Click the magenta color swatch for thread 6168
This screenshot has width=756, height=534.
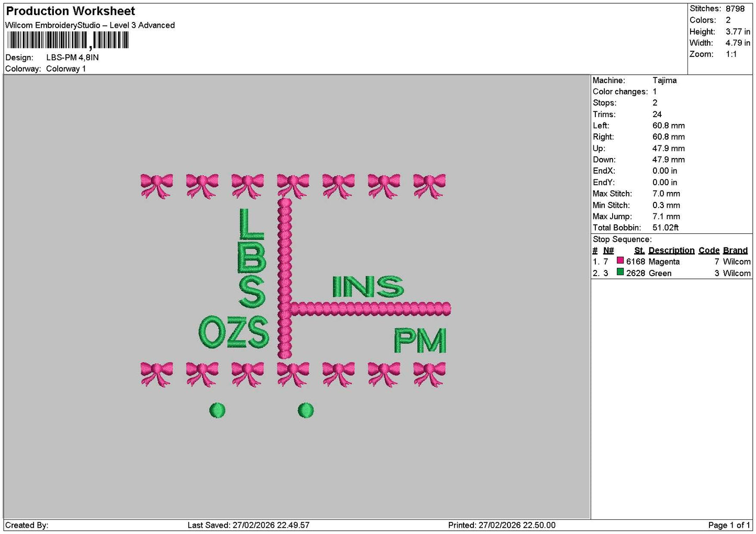[620, 260]
